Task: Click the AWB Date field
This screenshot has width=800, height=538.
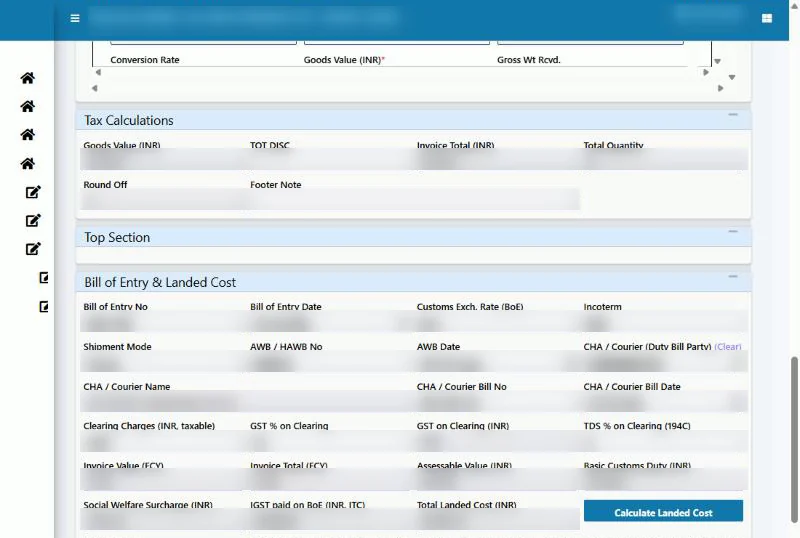Action: 497,361
